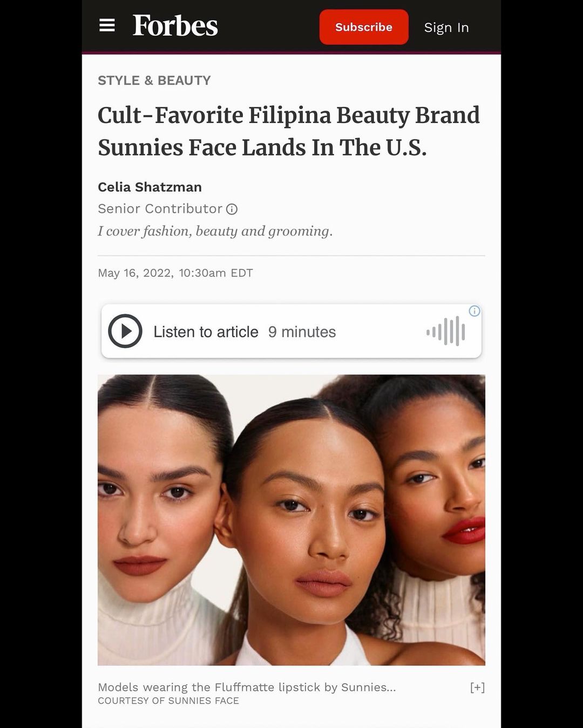Screen dimensions: 583x728
Task: Click the Courtesy of Sunnies Face credit
Action: (168, 701)
